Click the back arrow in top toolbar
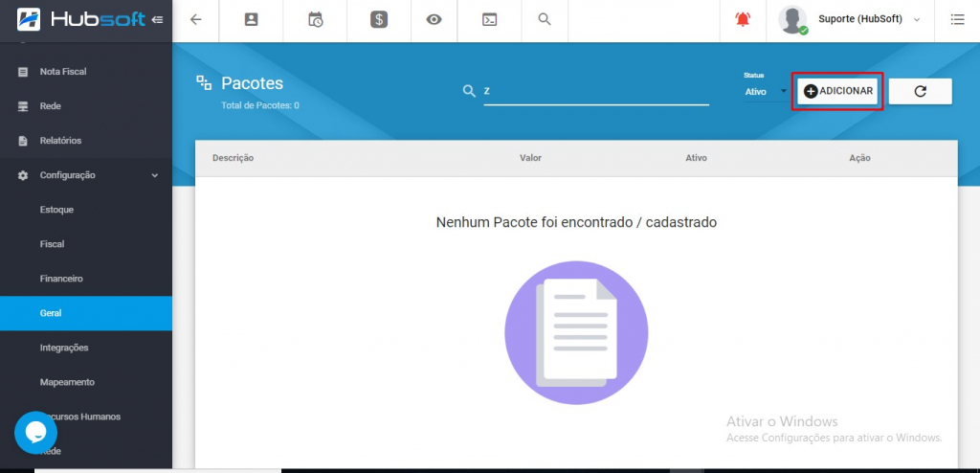 click(x=196, y=19)
